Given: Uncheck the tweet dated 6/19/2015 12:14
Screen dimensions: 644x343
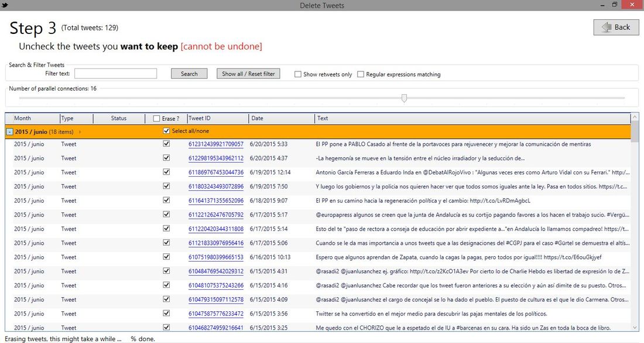Looking at the screenshot, I should tap(166, 171).
